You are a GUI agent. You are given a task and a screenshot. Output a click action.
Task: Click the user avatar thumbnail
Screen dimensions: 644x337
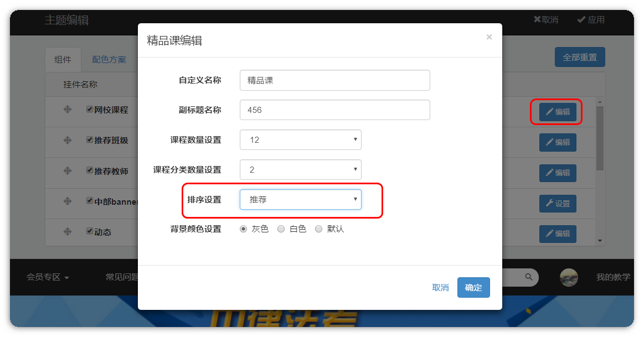pos(569,277)
